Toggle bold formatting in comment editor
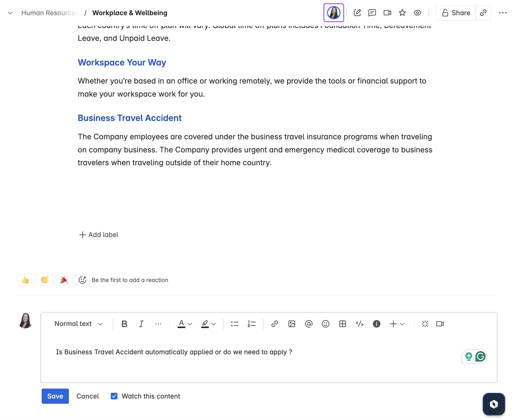The width and height of the screenshot is (513, 420). tap(124, 324)
